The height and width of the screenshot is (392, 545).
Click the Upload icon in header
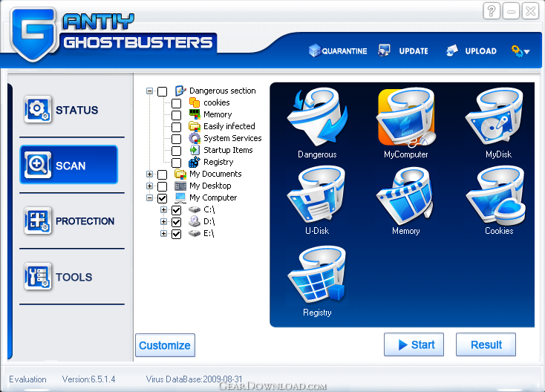pos(452,50)
